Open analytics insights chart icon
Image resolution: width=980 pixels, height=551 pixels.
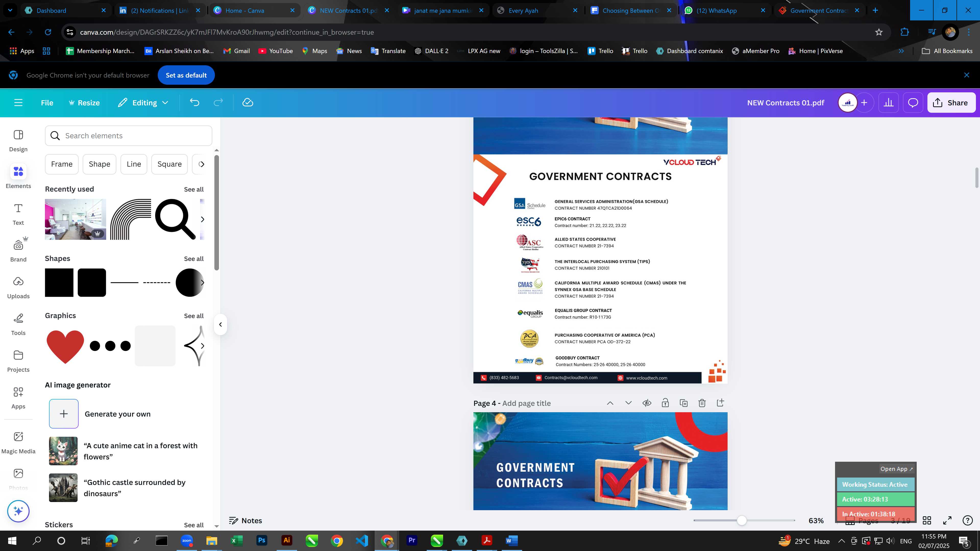(888, 103)
